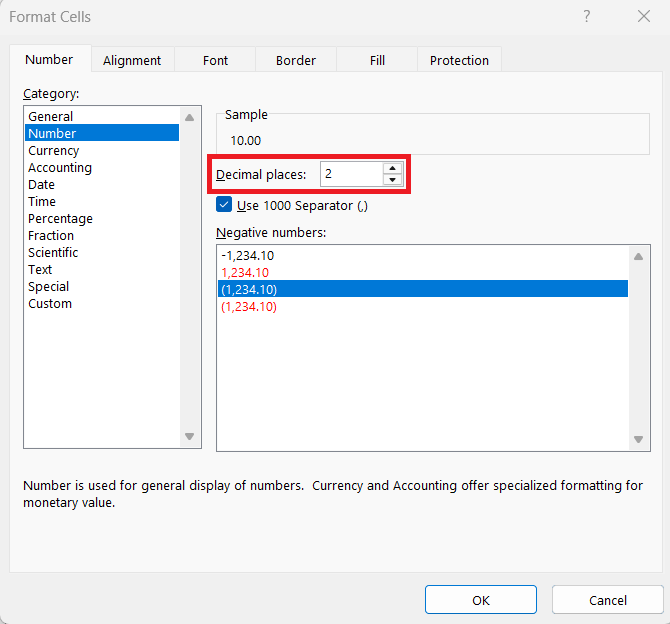Close the Format Cells dialog
The height and width of the screenshot is (624, 670).
click(644, 17)
